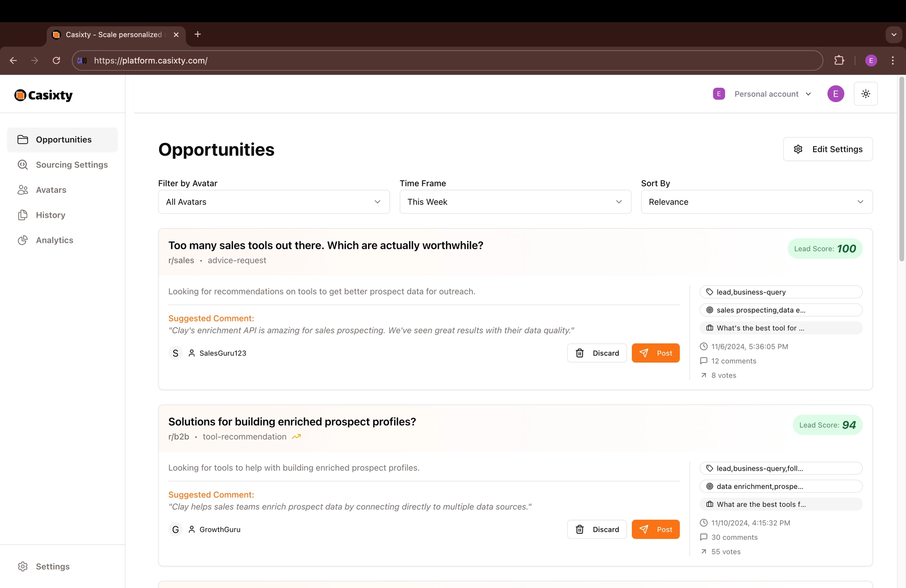The width and height of the screenshot is (906, 588).
Task: Expand tab search chevron in title bar
Action: [x=894, y=34]
